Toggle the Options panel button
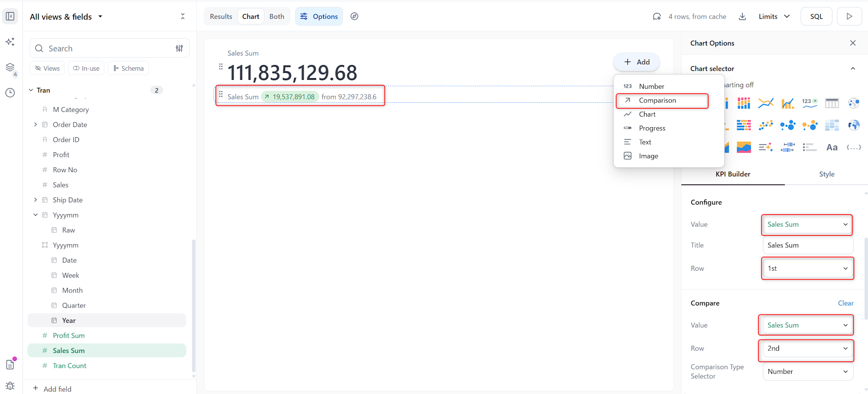The image size is (868, 394). tap(319, 16)
